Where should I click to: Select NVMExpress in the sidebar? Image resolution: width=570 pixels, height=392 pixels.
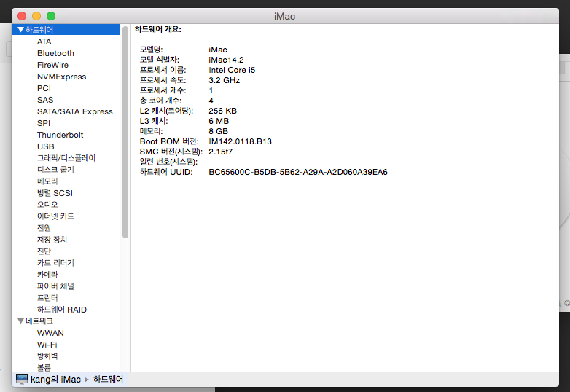click(x=61, y=77)
